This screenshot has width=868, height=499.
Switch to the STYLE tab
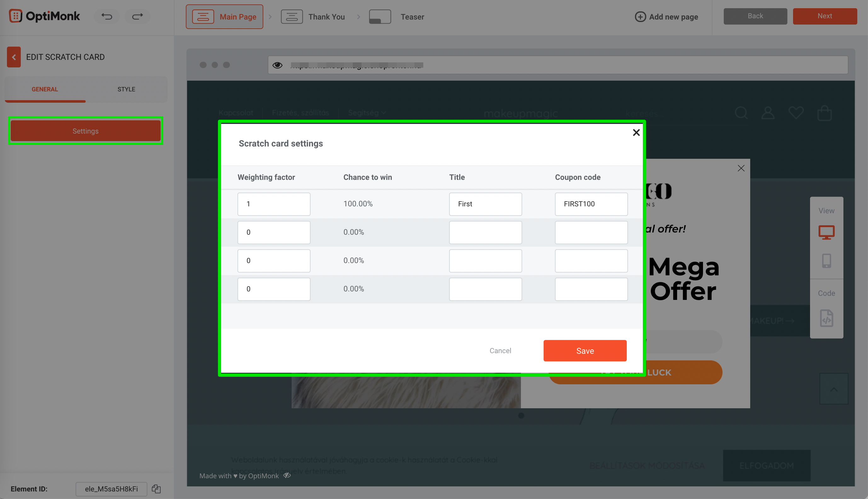click(x=126, y=89)
